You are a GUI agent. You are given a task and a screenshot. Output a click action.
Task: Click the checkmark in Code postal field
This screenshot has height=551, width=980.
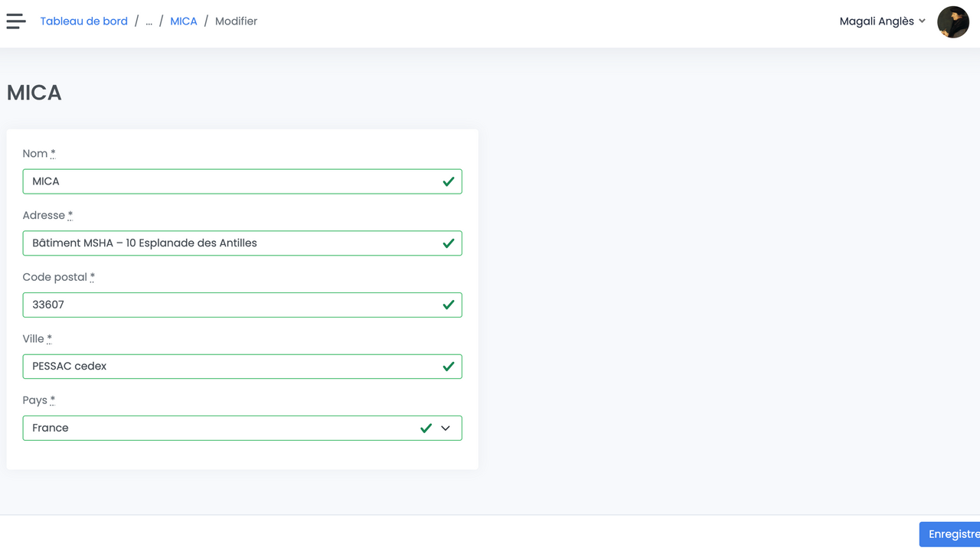click(x=448, y=305)
